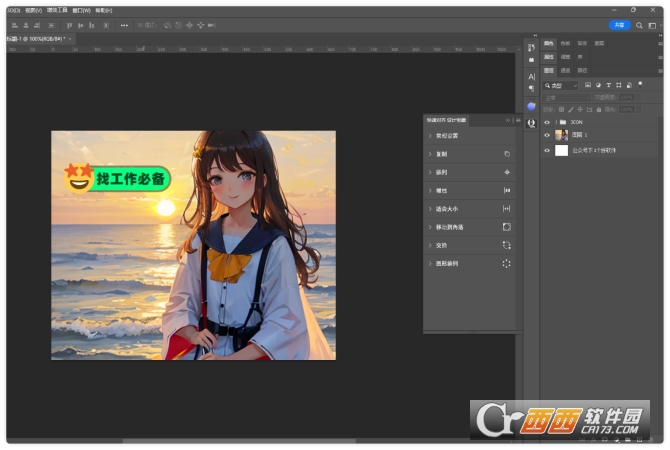Switch to the 渐变 gradients tab
The width and height of the screenshot is (670, 450).
(582, 43)
